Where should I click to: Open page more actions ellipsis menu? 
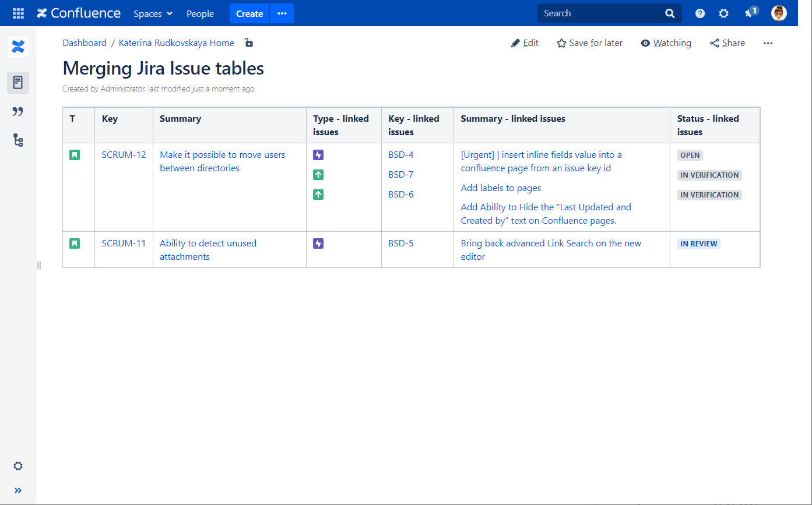tap(768, 43)
